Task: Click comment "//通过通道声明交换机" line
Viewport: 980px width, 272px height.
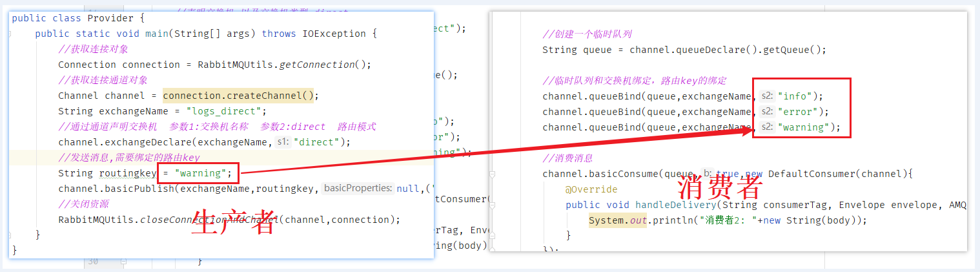Action: pos(107,127)
